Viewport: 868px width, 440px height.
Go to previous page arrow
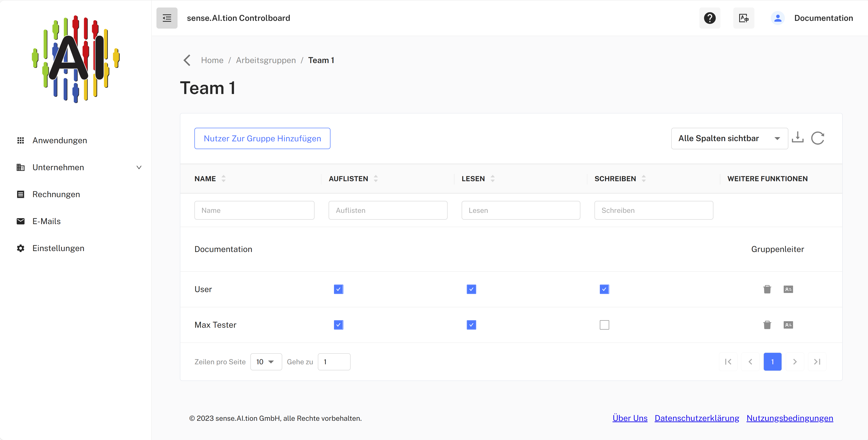750,362
